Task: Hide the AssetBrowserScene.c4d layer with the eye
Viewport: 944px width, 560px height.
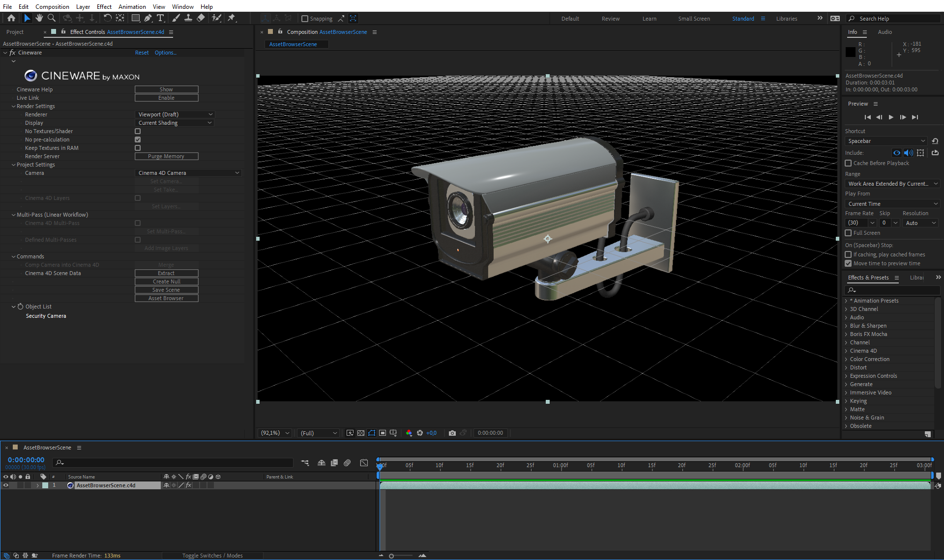Action: pos(6,485)
